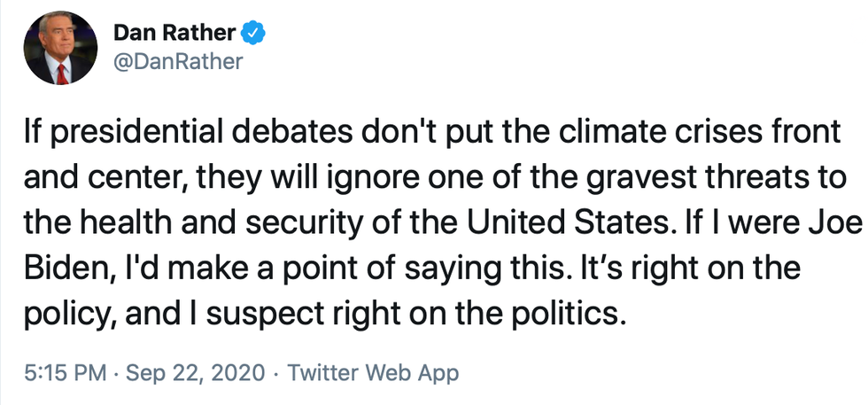Open the @DanRather handle link

click(177, 62)
